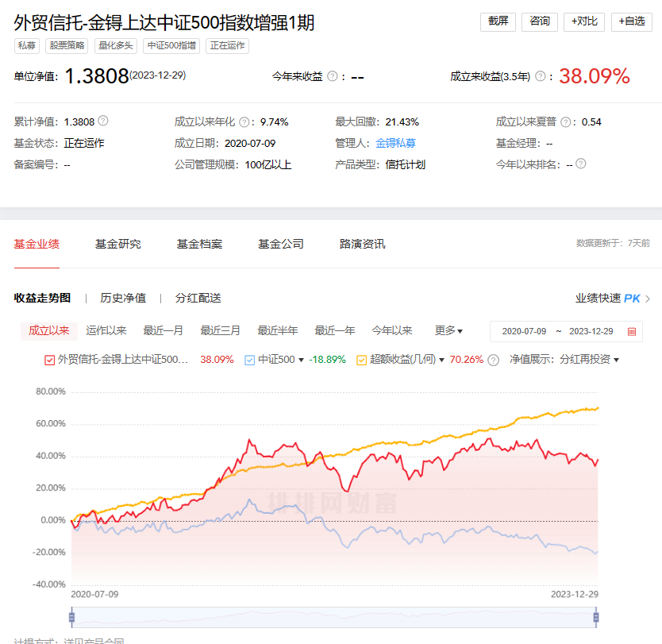Open the calendar date picker icon

(x=632, y=331)
